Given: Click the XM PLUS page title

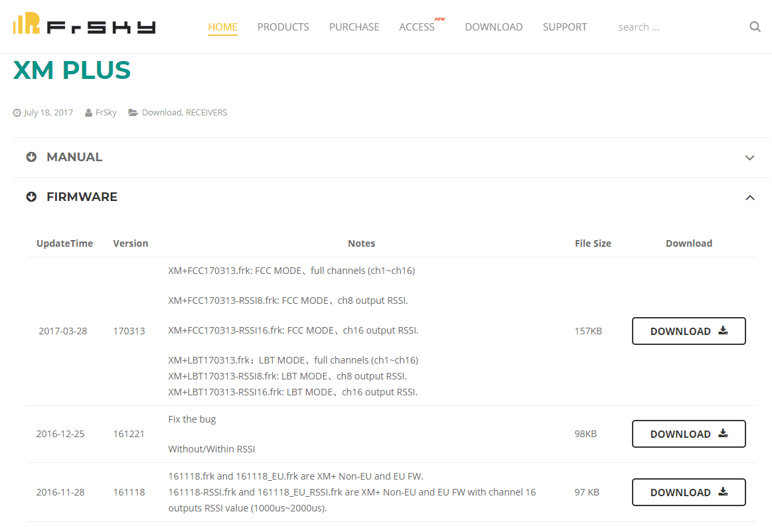Looking at the screenshot, I should pos(72,70).
